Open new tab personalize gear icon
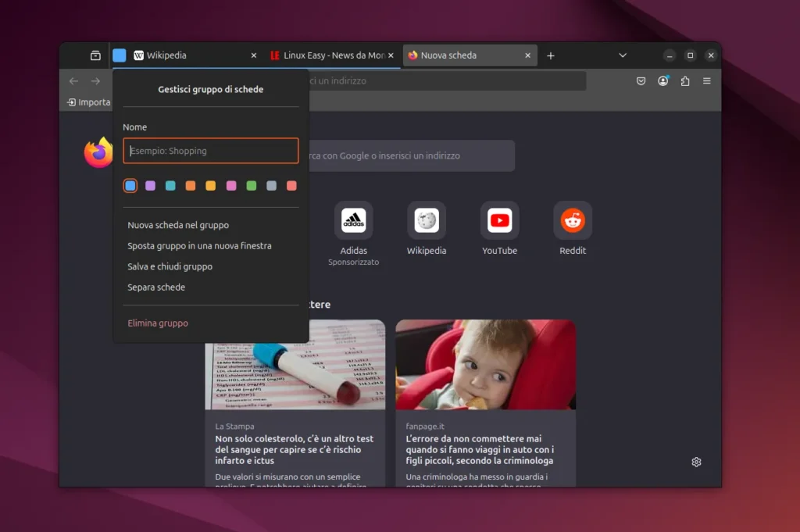800x532 pixels. pyautogui.click(x=696, y=462)
